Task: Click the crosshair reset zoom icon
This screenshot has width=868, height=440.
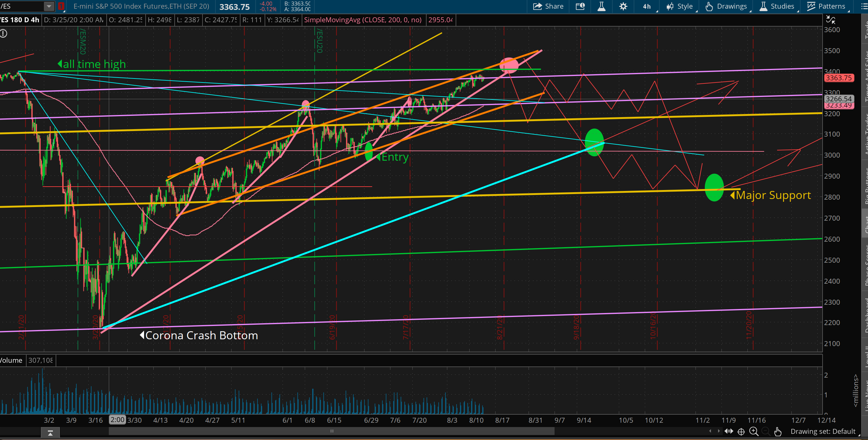Action: pos(741,432)
